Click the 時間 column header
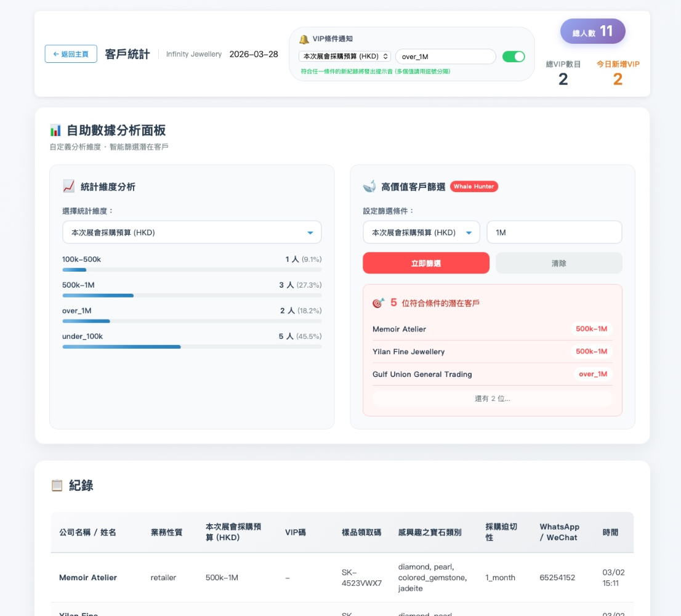The image size is (681, 616). (610, 532)
